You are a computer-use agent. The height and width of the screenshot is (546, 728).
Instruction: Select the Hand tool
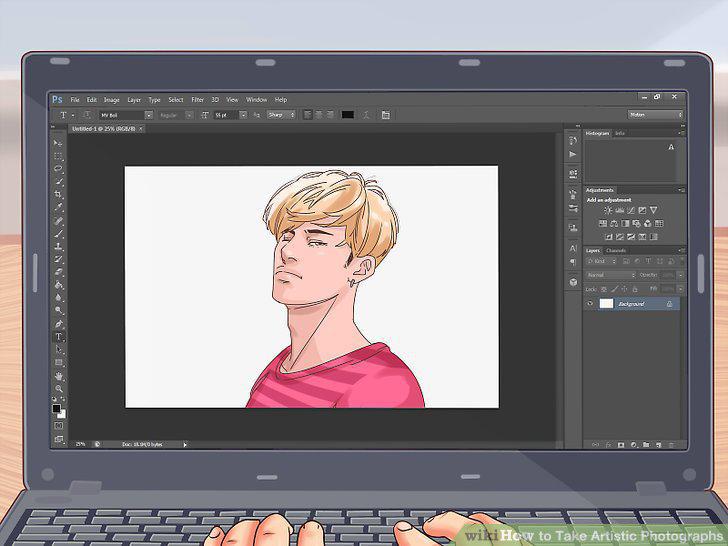click(x=58, y=376)
